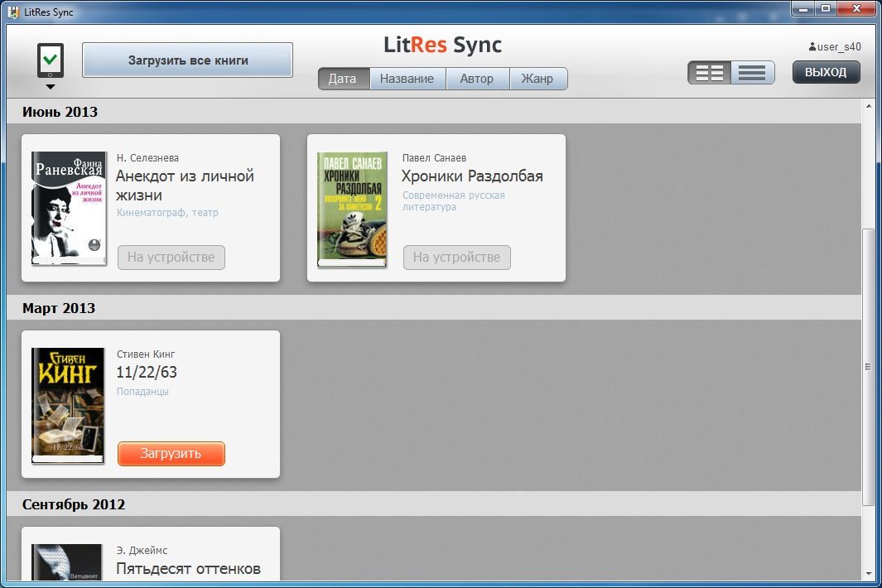This screenshot has width=882, height=588.
Task: Open the Пятьдесят оттенков cover thumbnail
Action: coord(67,561)
